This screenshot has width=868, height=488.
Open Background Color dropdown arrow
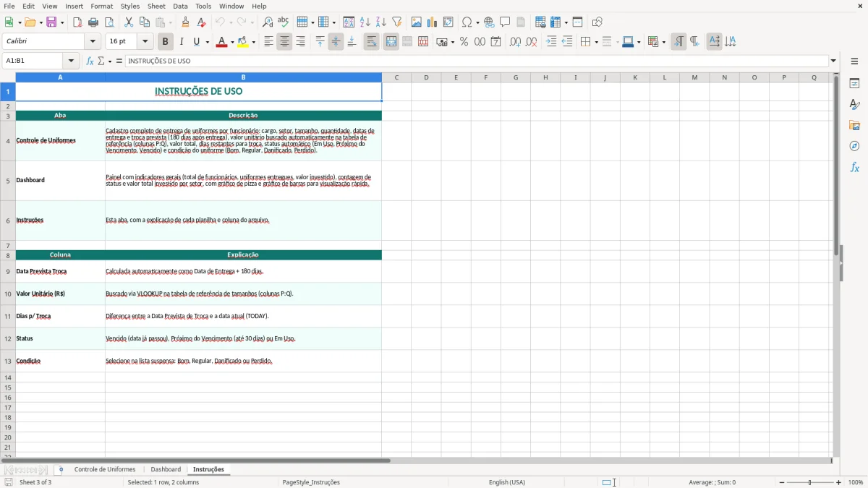point(254,42)
